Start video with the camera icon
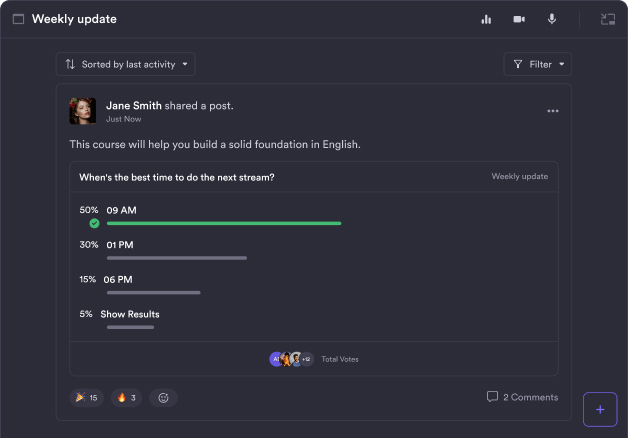This screenshot has width=628, height=438. click(519, 19)
